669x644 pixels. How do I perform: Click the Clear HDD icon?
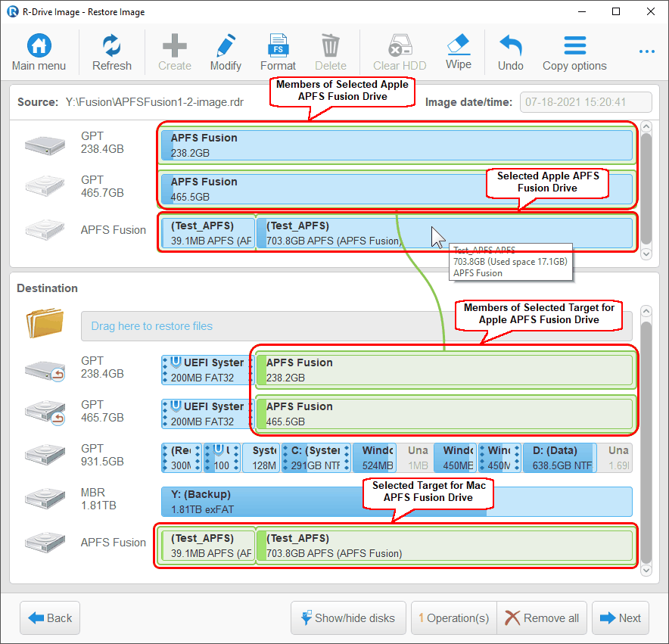pos(400,45)
